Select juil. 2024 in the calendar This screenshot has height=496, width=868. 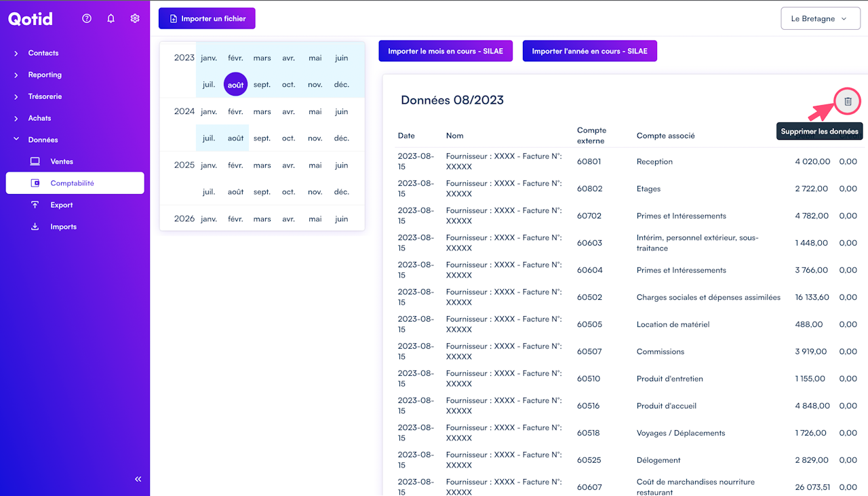(x=209, y=138)
